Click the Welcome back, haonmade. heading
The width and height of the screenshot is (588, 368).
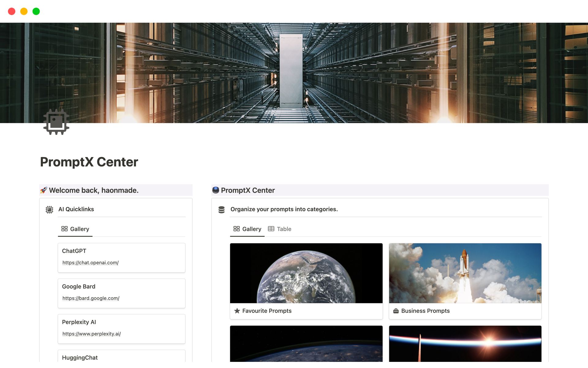click(94, 190)
